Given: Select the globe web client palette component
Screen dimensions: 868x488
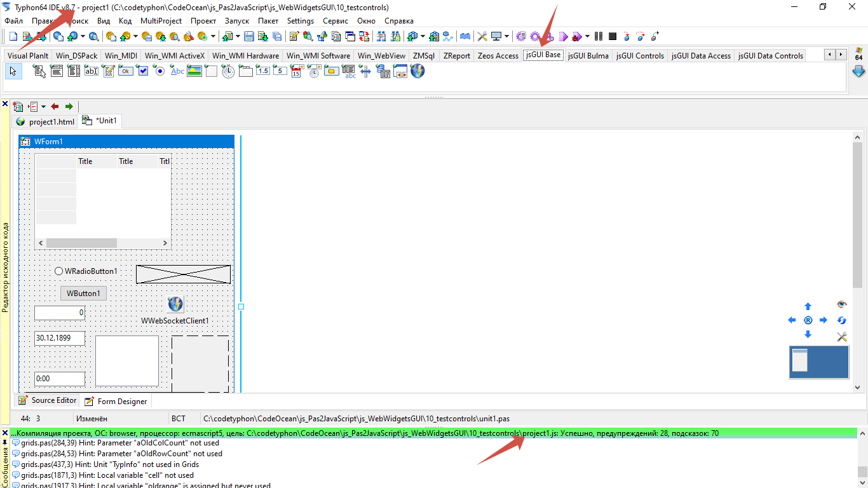Looking at the screenshot, I should (417, 71).
